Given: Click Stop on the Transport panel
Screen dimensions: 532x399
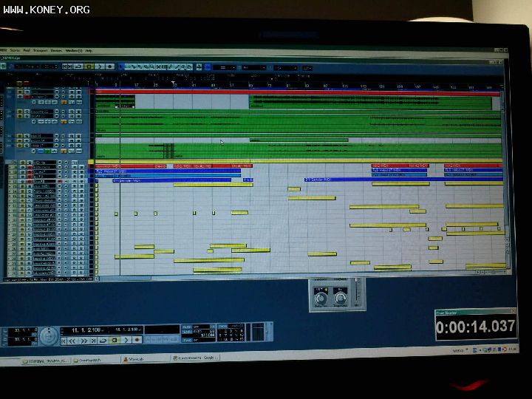Looking at the screenshot, I should (115, 341).
